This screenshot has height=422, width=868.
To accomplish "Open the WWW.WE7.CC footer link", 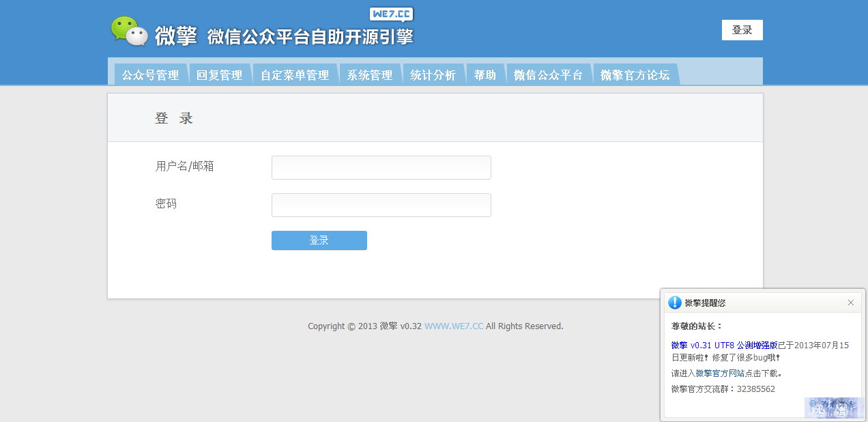I will (x=454, y=326).
